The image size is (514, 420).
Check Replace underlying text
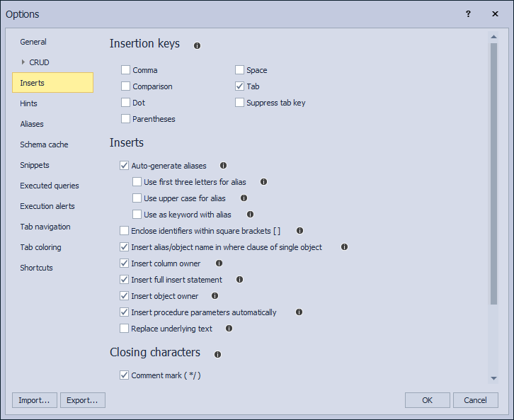[x=124, y=328]
